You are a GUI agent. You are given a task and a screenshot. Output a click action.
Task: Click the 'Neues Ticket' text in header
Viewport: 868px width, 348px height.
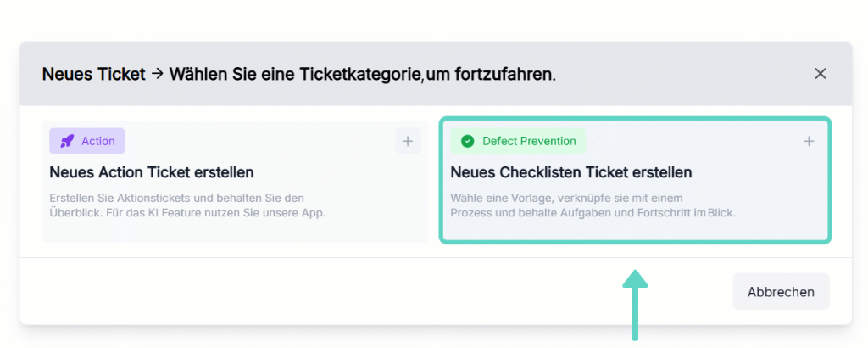(x=93, y=74)
